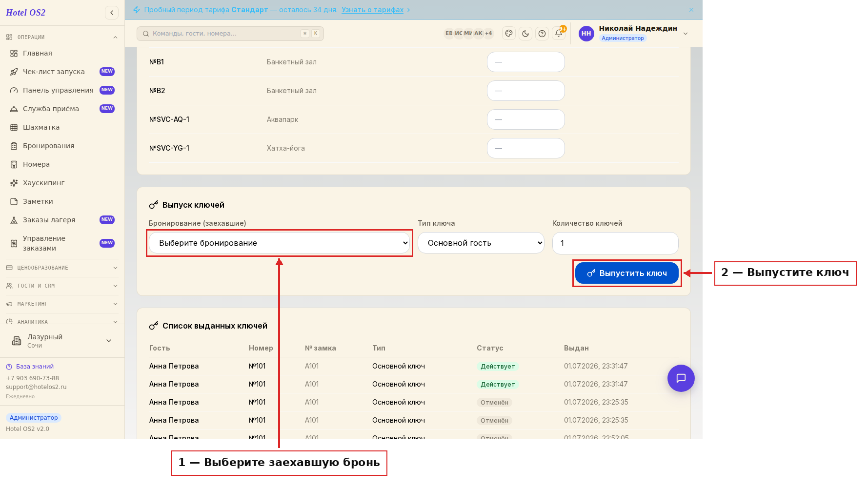Click the Количество ключей input field
The height and width of the screenshot is (487, 868).
pos(615,243)
